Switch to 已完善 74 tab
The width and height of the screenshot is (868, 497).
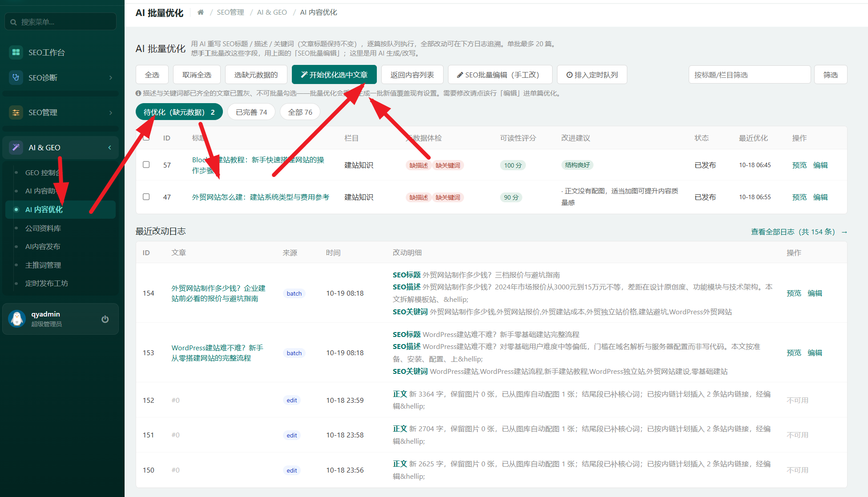[251, 112]
